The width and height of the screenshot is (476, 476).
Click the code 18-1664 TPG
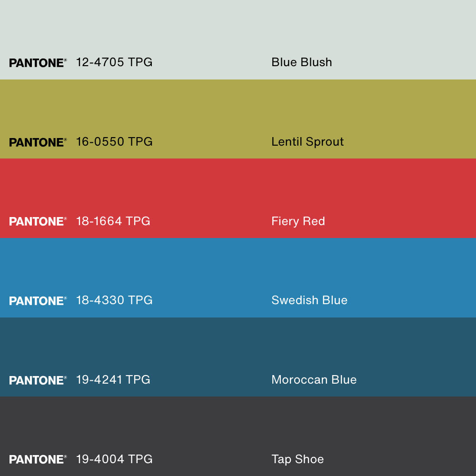click(113, 221)
